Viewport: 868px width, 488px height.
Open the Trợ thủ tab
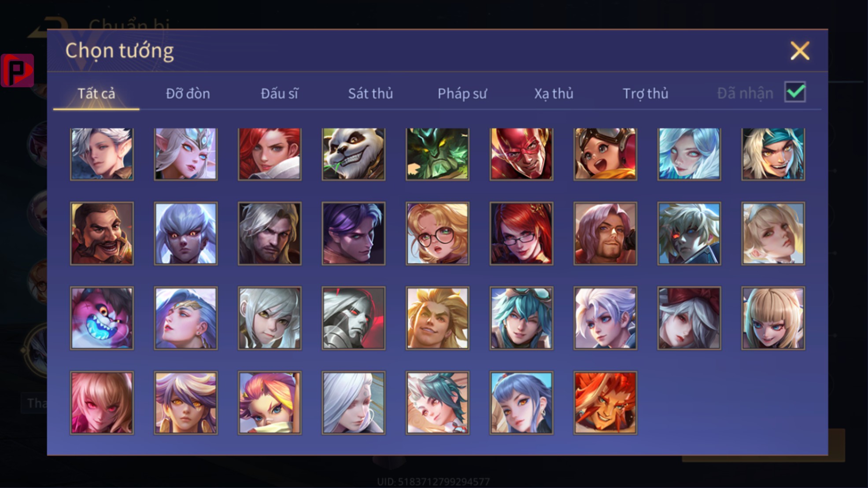click(645, 93)
